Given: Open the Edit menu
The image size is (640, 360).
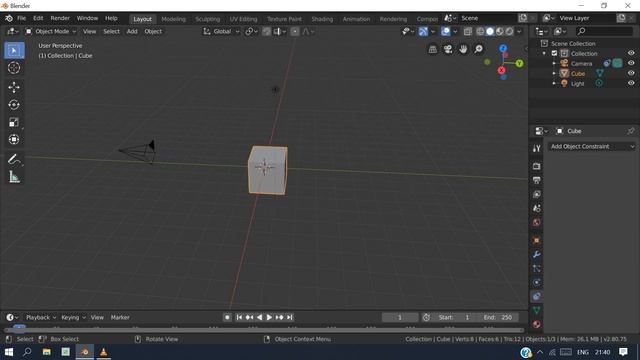Looking at the screenshot, I should click(38, 18).
